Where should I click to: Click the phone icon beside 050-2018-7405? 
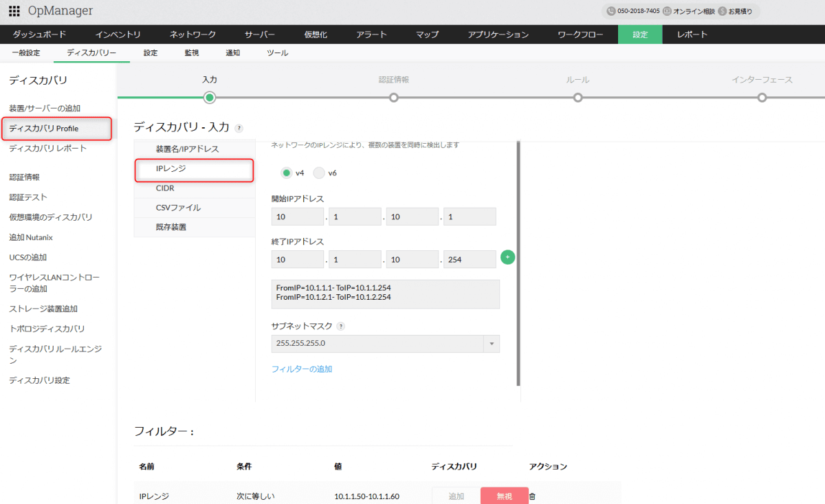click(611, 11)
